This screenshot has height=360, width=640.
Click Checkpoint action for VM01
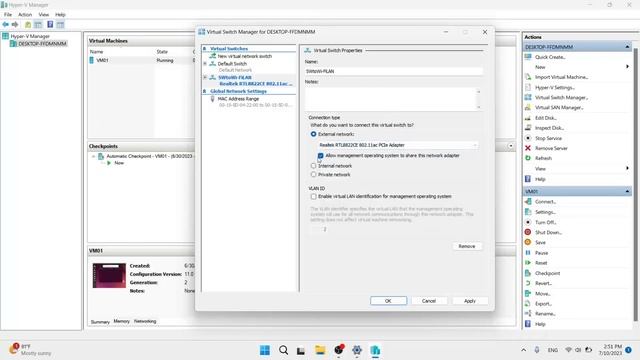point(547,273)
